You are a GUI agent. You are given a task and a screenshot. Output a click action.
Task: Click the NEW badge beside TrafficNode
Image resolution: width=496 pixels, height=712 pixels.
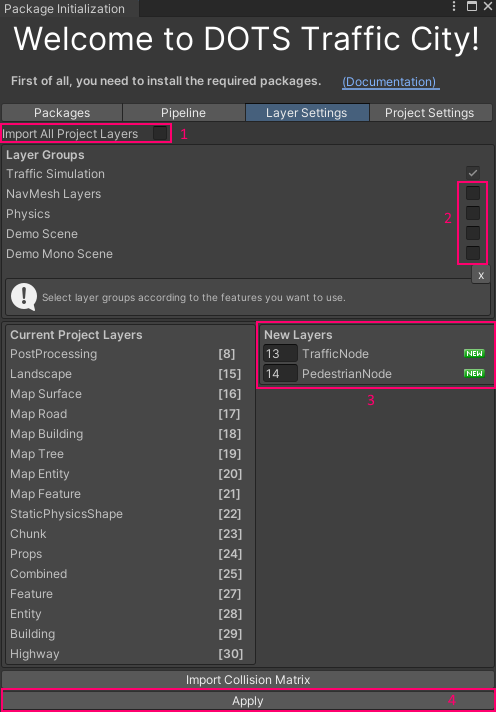click(474, 354)
